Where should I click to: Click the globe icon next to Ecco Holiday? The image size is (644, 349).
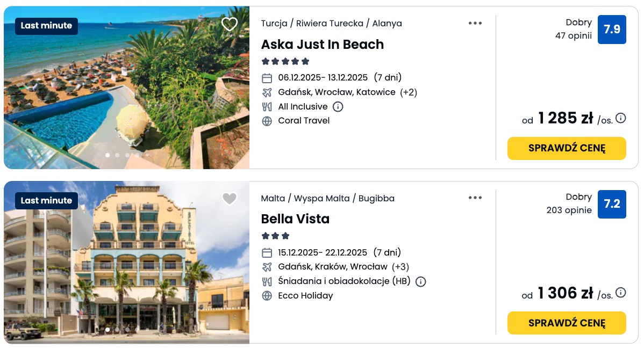tap(267, 295)
